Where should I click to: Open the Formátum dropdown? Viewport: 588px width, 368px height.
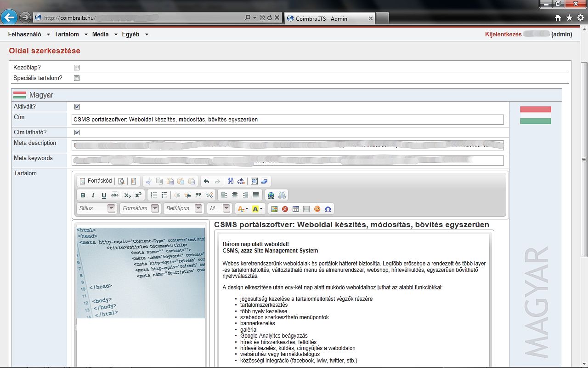tap(140, 208)
